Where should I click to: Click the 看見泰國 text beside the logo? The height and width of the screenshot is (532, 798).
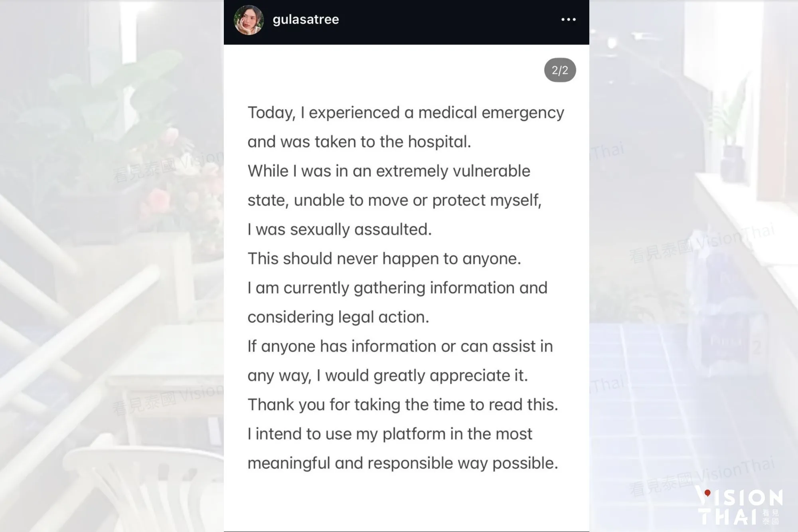pos(770,517)
